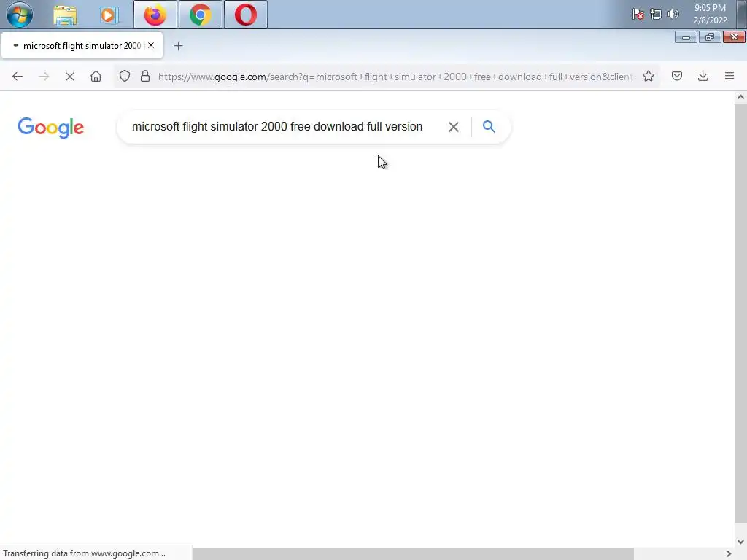Image resolution: width=747 pixels, height=560 pixels.
Task: Open the Firefox hamburger application menu
Action: 729,76
